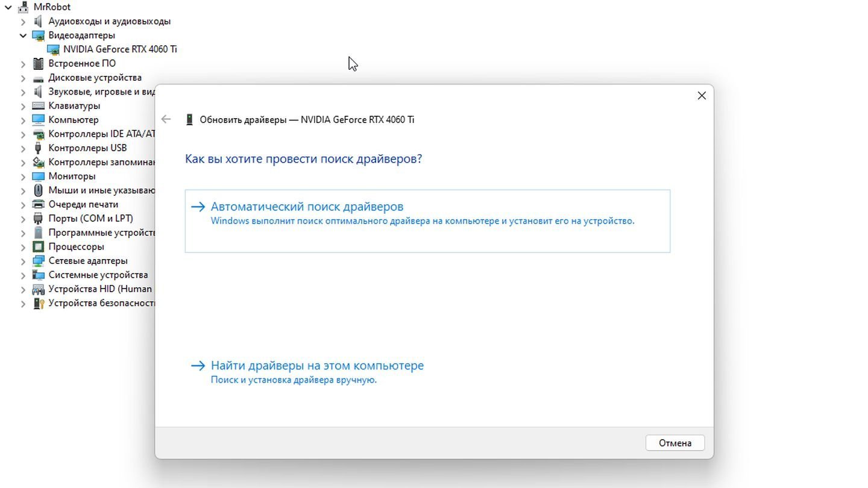Click 'Как вы хотите провести поиск драйверов?' heading
Screen dimensions: 868x488
[x=303, y=159]
